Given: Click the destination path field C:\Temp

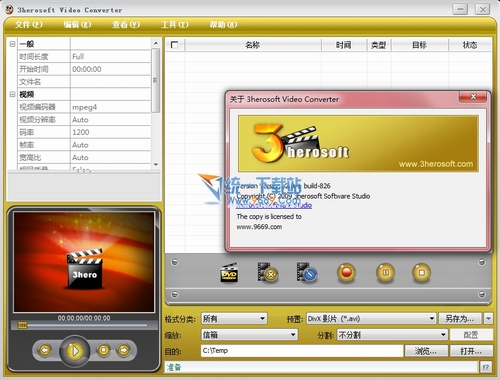Looking at the screenshot, I should [x=302, y=351].
